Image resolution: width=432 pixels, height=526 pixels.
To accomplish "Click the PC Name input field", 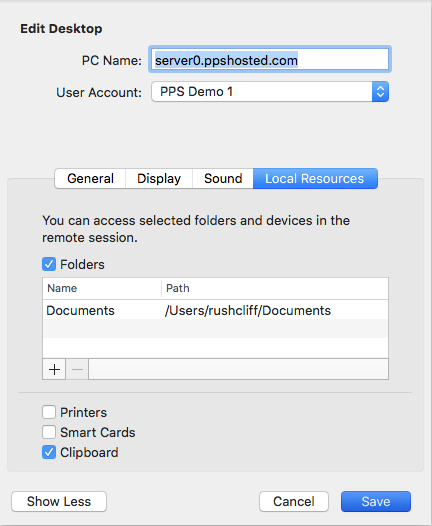I will [x=270, y=59].
